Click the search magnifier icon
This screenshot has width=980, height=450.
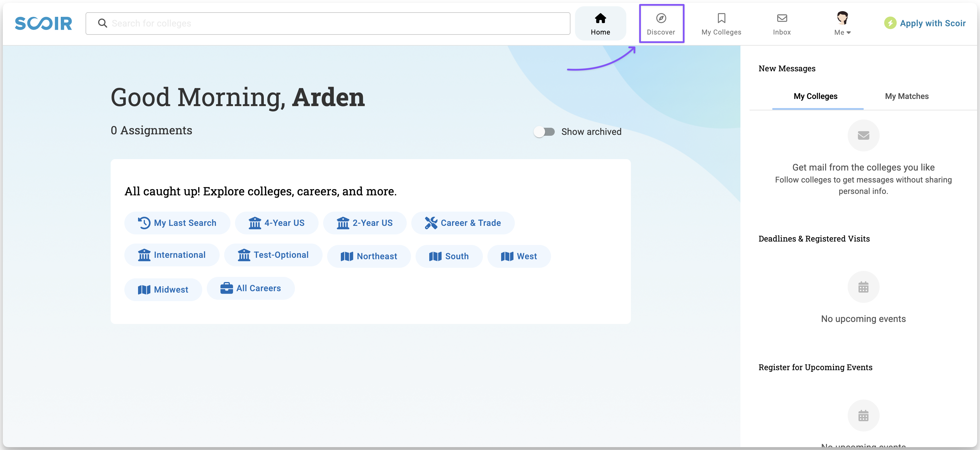(x=102, y=23)
